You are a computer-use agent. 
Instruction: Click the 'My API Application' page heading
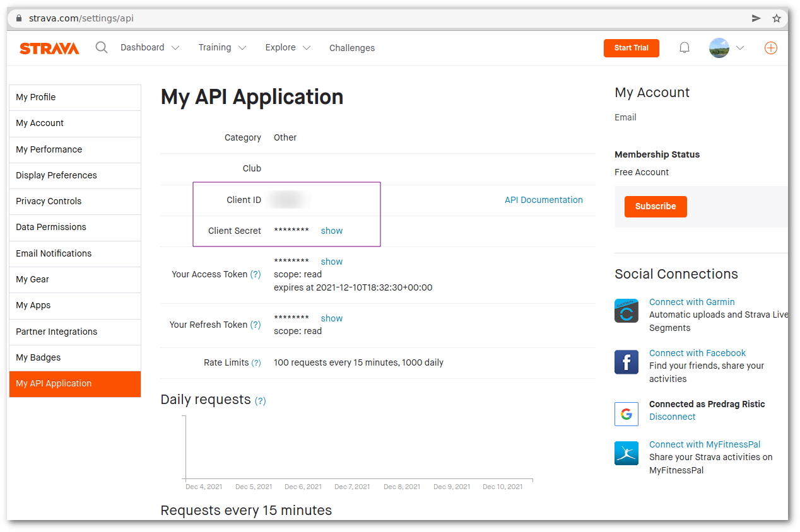click(252, 97)
